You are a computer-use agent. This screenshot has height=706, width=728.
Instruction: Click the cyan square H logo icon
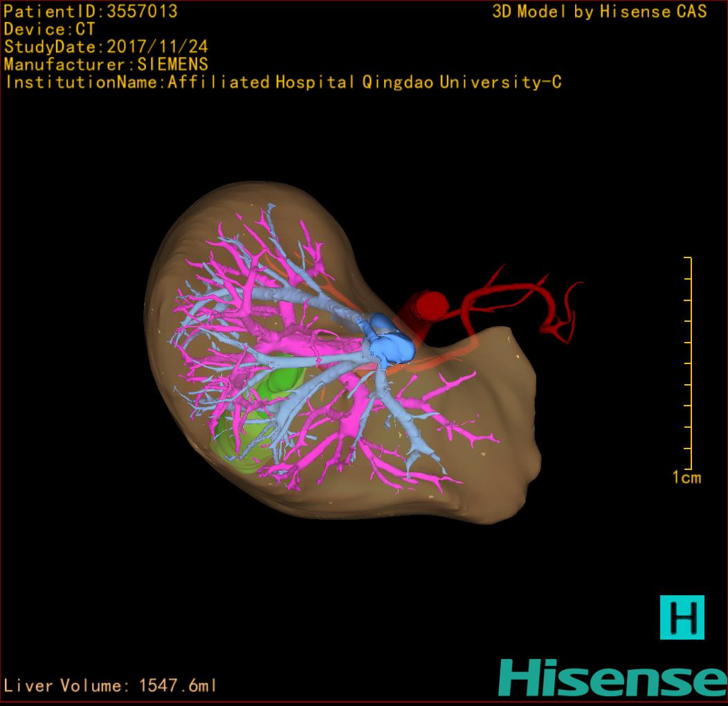pyautogui.click(x=682, y=617)
